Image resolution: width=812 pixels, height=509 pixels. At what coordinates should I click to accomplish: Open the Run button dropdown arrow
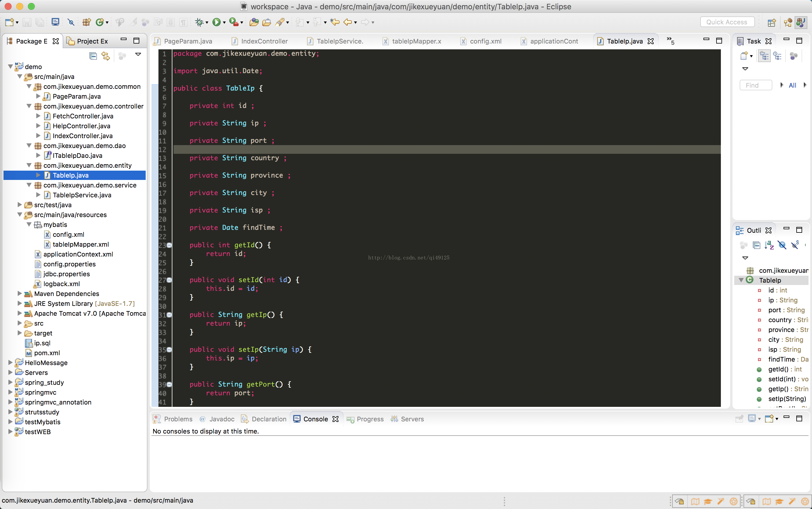tap(224, 23)
